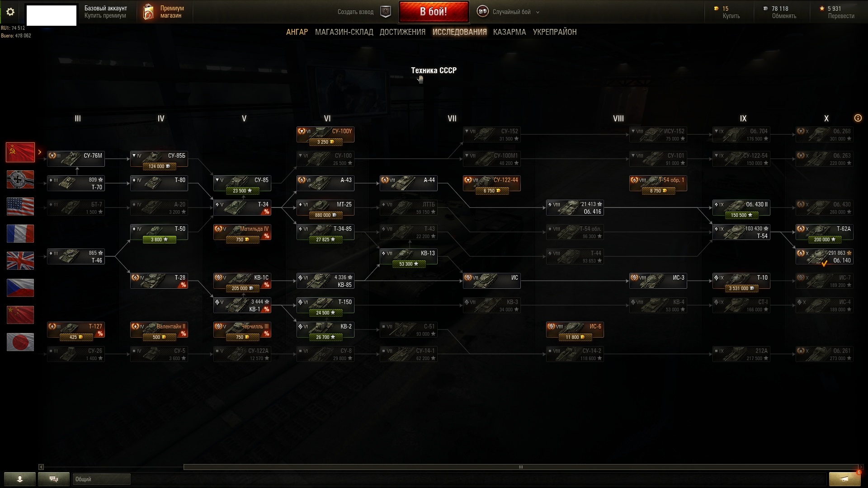Select the USA nation flag
Image resolution: width=868 pixels, height=488 pixels.
tap(20, 206)
